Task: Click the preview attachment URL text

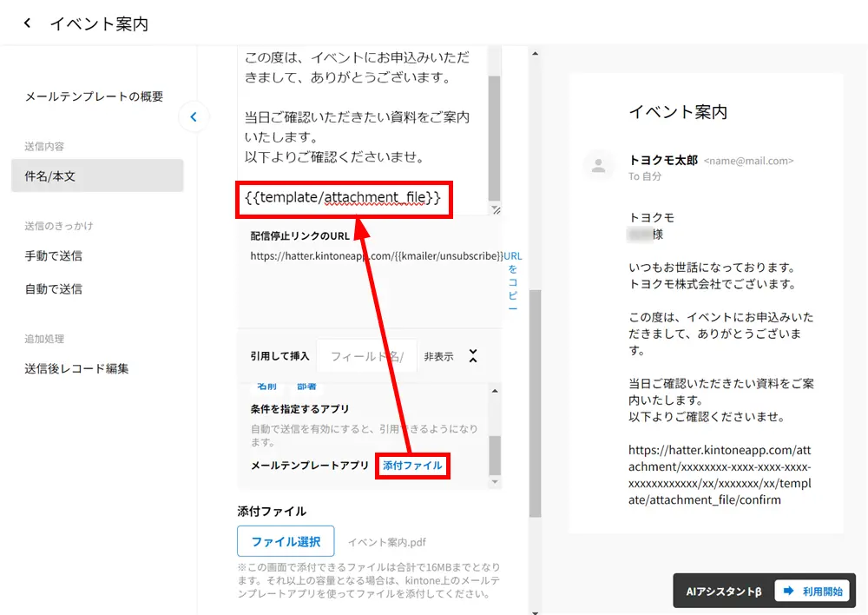Action: [x=720, y=475]
